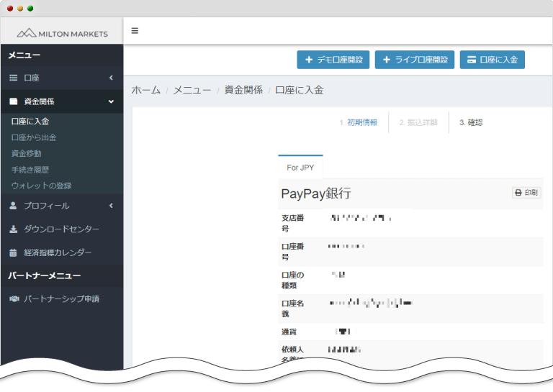Click the プロフィール user icon
The height and width of the screenshot is (392, 553).
click(13, 206)
